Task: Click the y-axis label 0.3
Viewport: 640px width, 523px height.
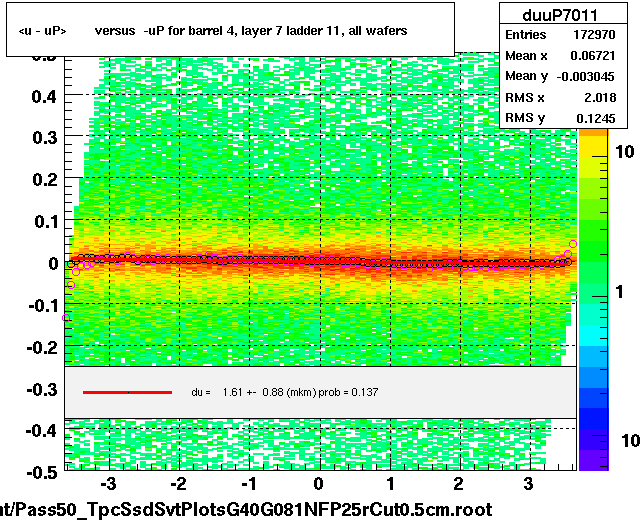Action: (x=44, y=138)
